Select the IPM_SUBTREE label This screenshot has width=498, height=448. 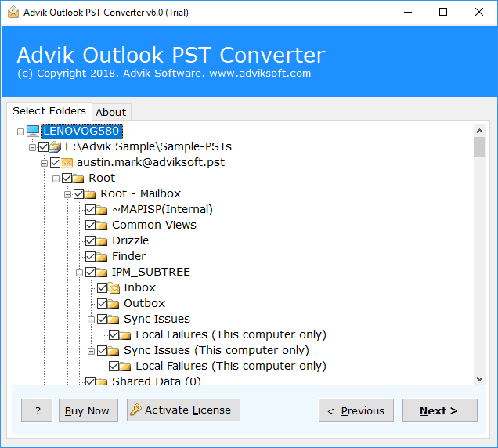pyautogui.click(x=151, y=273)
